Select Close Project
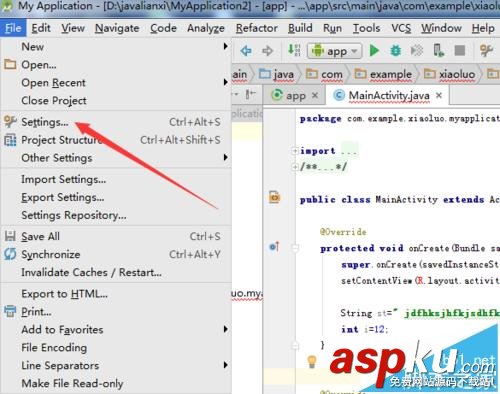 116,101
